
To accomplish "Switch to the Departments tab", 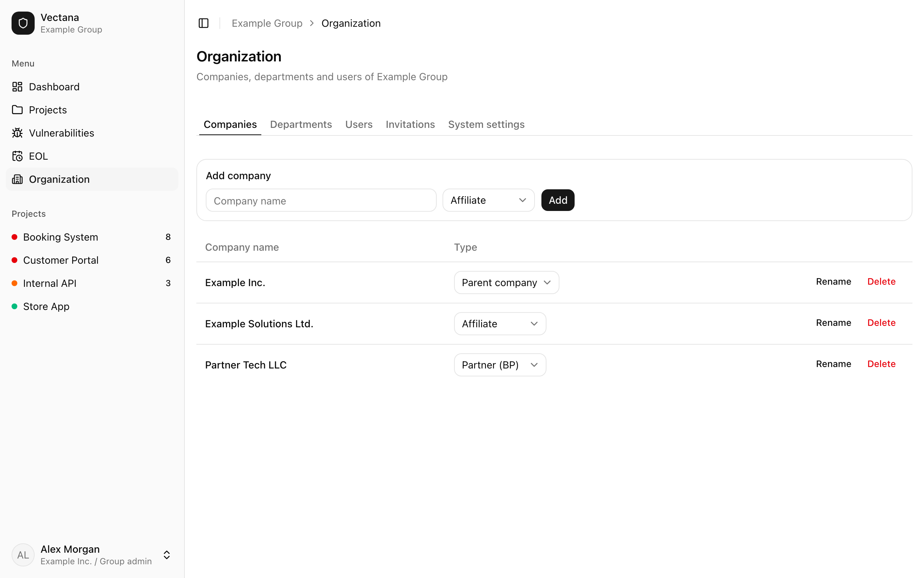I will pos(301,125).
